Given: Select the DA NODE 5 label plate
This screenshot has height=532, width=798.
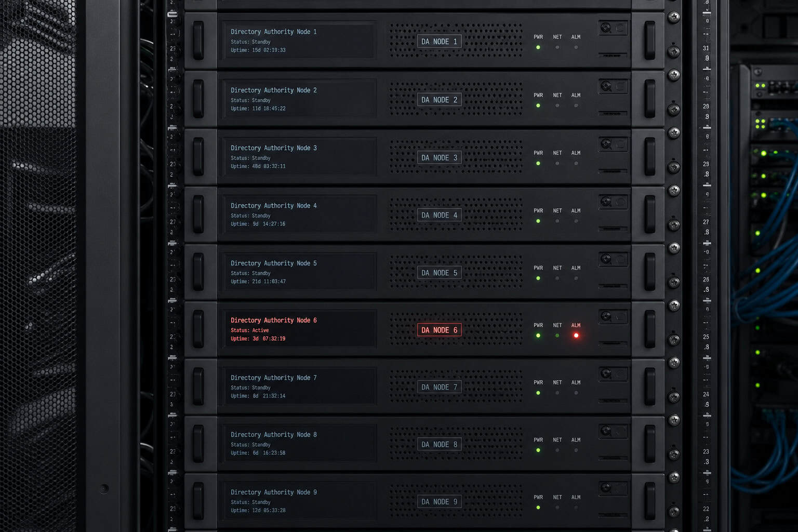Looking at the screenshot, I should pos(440,273).
